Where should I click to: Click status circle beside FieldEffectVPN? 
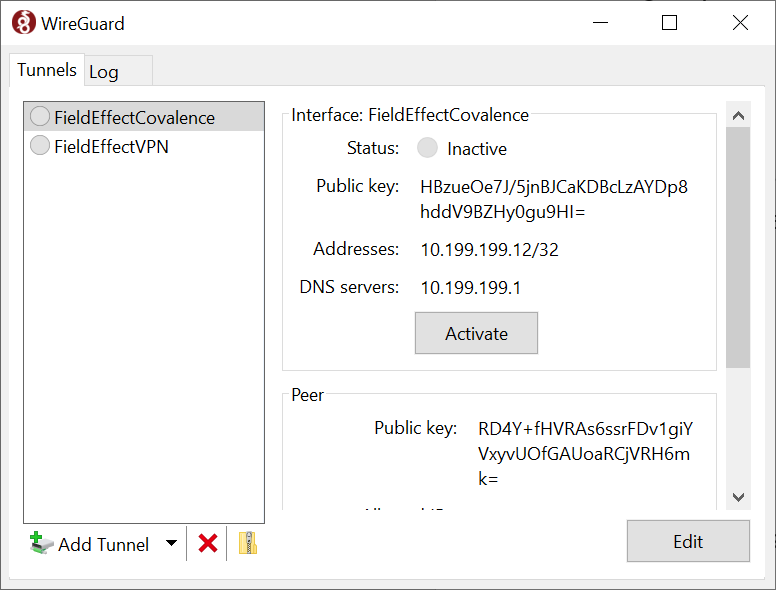click(x=40, y=146)
